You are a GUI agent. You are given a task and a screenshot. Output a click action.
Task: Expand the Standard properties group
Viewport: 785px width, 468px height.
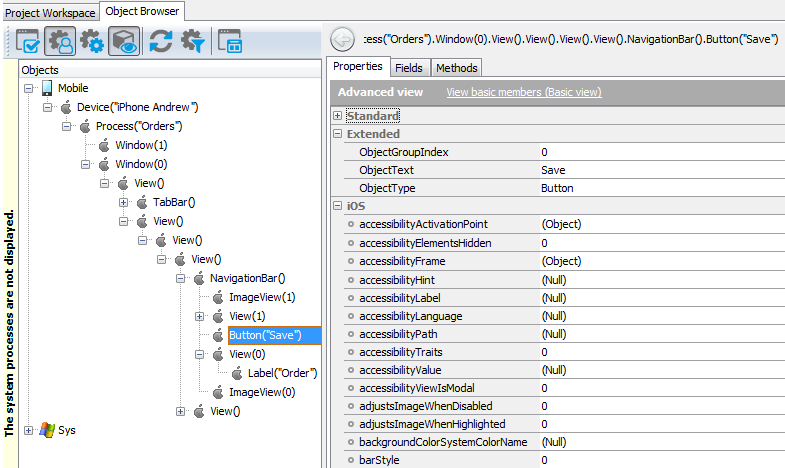point(337,116)
